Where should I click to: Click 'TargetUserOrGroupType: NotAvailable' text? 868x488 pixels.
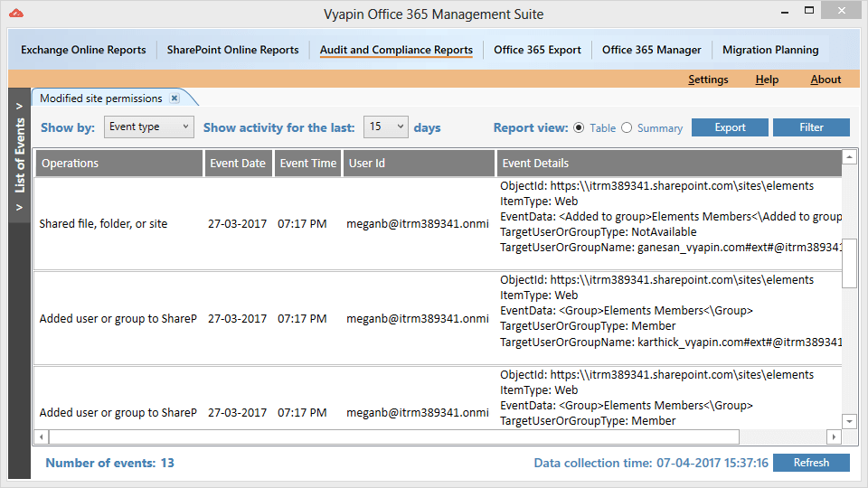[598, 232]
